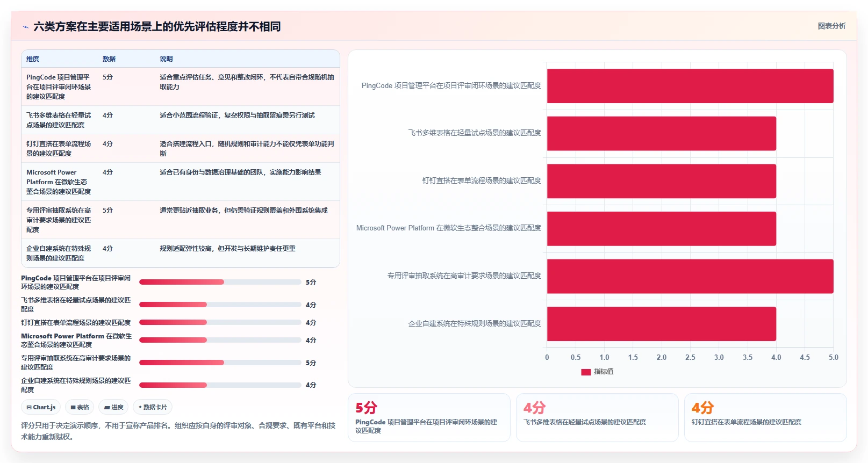Click the 企业自建系统 chart bar
The image size is (868, 463).
(x=662, y=324)
